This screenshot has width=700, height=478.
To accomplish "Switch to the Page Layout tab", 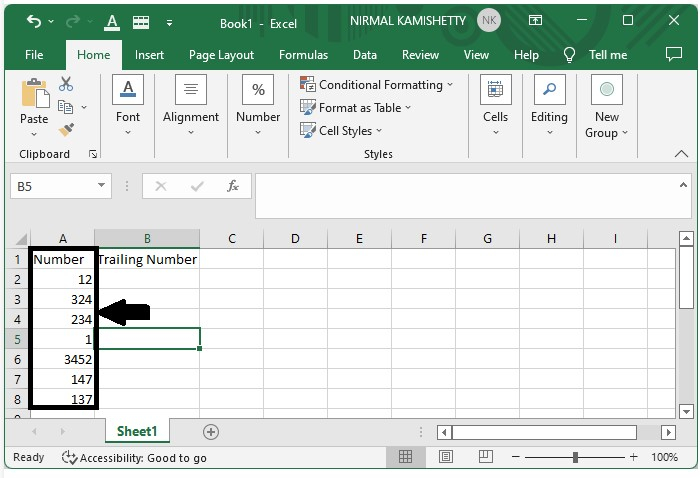I will (221, 55).
